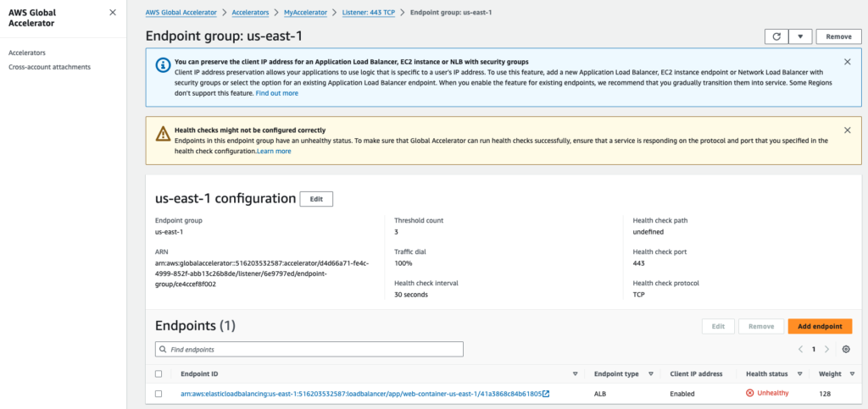Open the web-container-us-east-1 load balancer ARN link
The width and height of the screenshot is (868, 409).
click(x=361, y=394)
